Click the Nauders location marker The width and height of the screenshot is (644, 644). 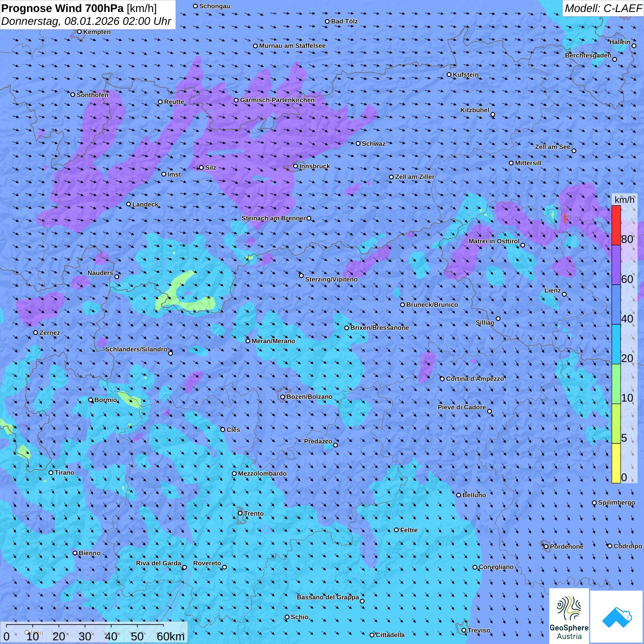117,276
